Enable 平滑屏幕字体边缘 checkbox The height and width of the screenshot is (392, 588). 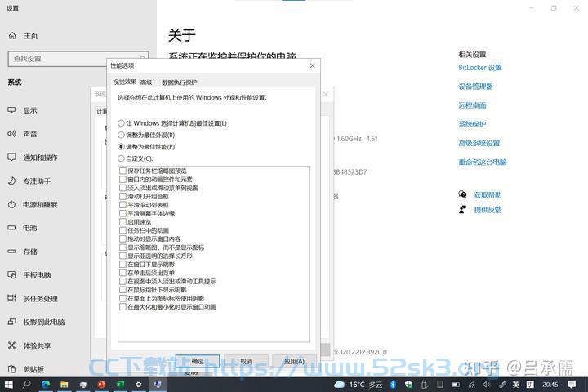click(x=122, y=213)
